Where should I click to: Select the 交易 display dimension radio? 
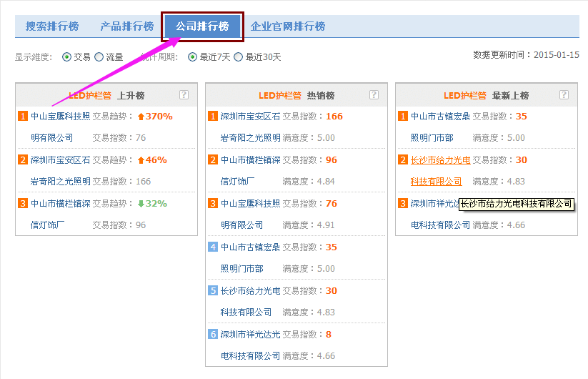point(67,57)
